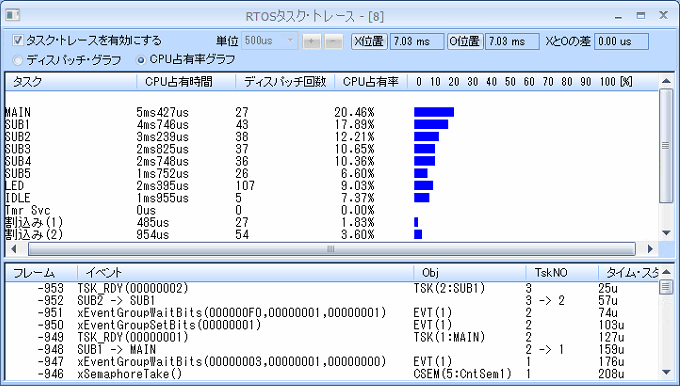Click the window icon in the title bar
The width and height of the screenshot is (680, 386).
point(13,16)
